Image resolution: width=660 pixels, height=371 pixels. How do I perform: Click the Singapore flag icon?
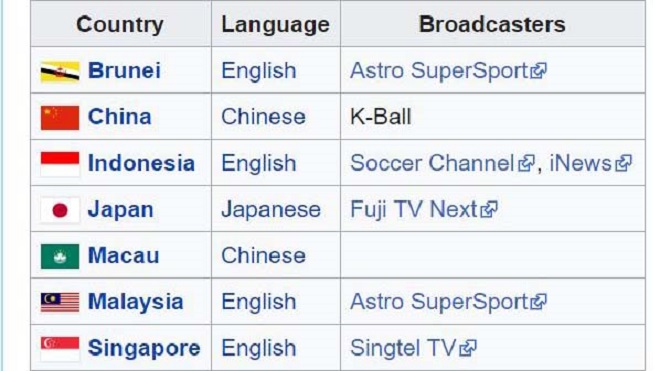pyautogui.click(x=60, y=349)
